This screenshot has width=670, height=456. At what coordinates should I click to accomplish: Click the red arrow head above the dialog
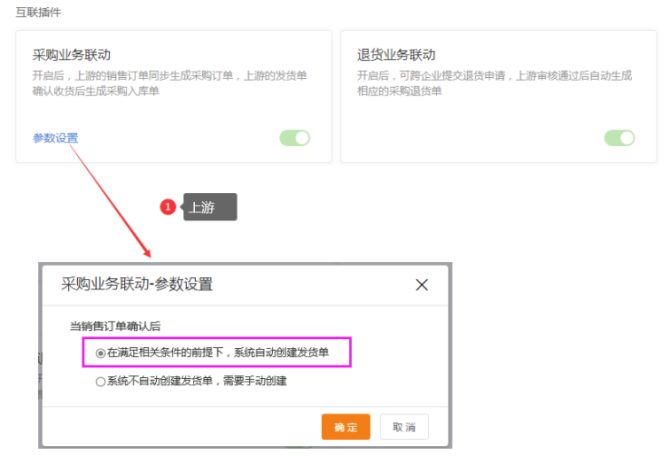click(x=145, y=251)
